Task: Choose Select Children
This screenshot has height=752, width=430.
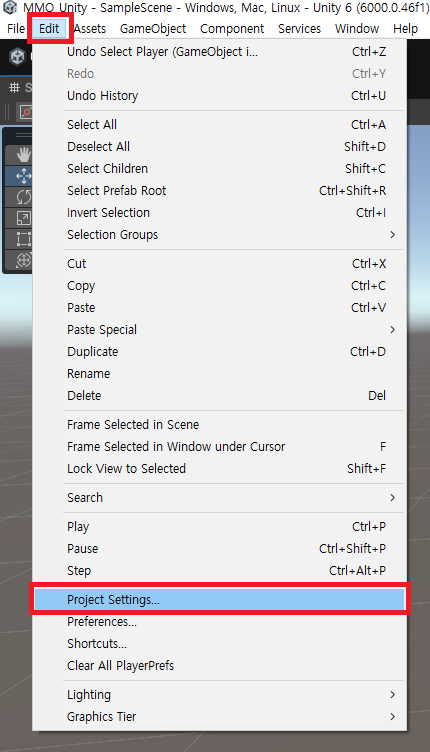Action: [x=220, y=169]
